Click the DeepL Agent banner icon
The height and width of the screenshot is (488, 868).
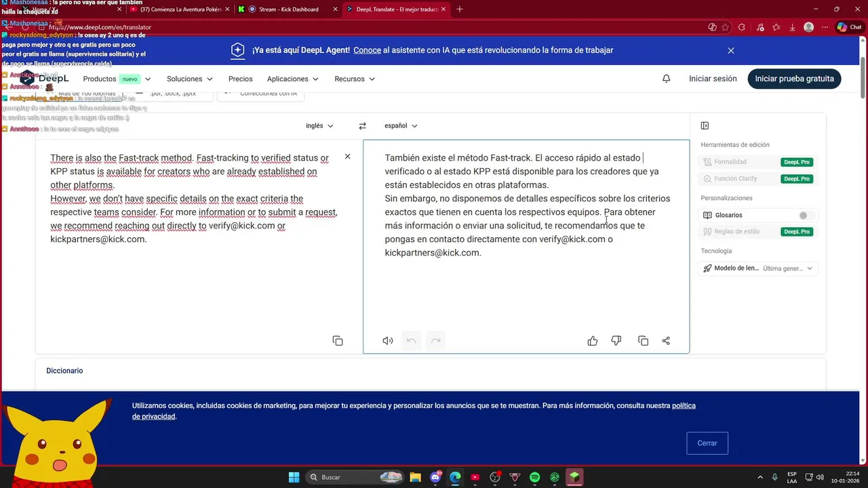[237, 50]
